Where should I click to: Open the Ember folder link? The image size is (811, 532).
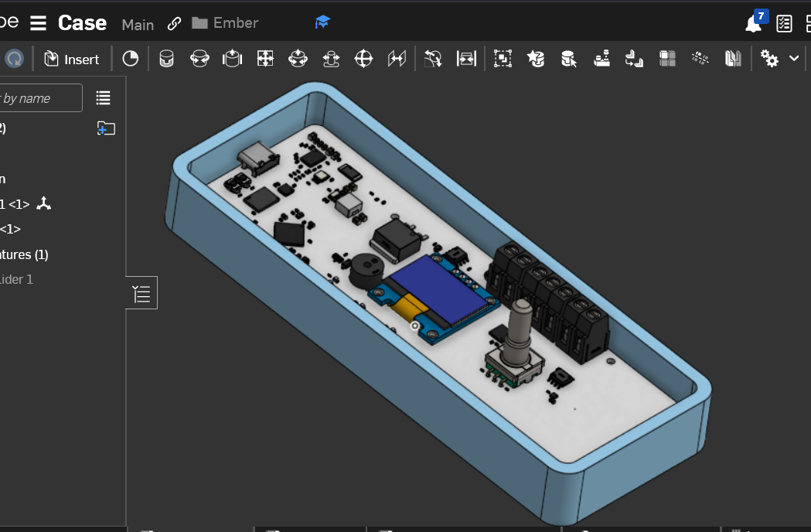click(x=226, y=23)
